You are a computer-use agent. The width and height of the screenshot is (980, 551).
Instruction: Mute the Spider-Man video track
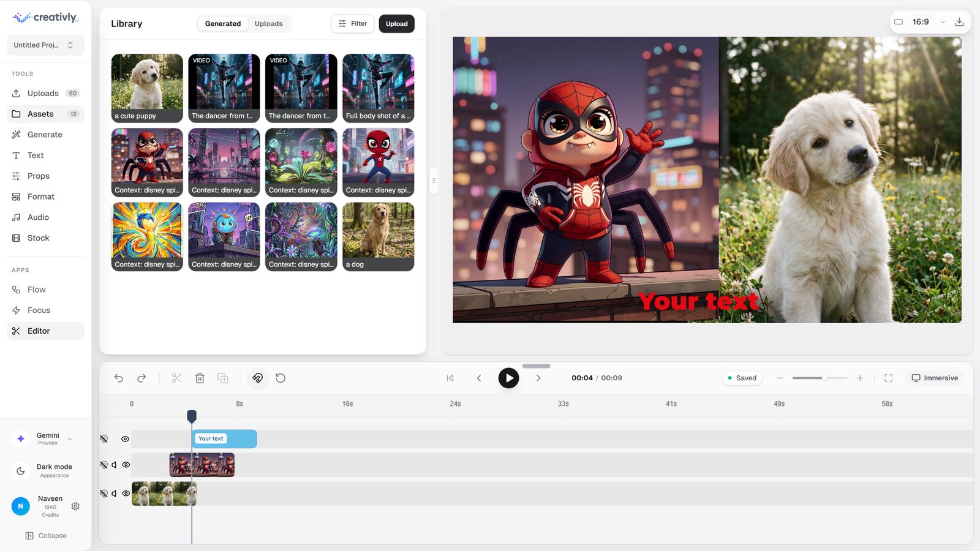(115, 465)
